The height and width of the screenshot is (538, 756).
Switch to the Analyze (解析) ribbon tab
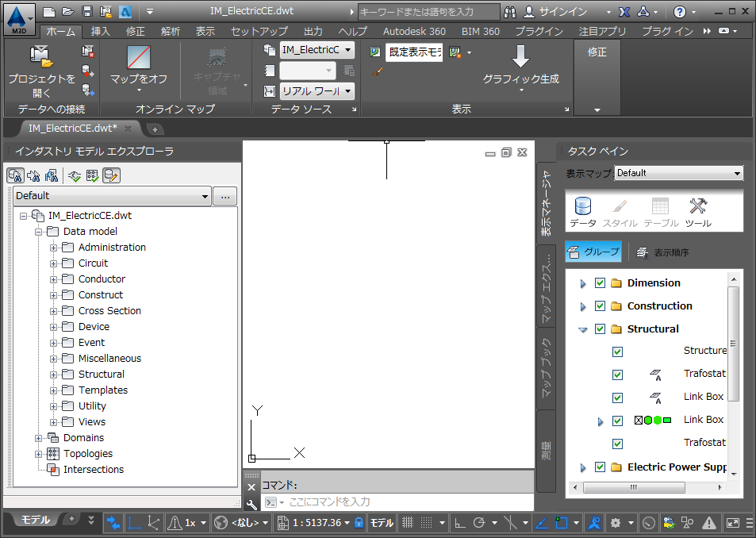click(x=171, y=31)
